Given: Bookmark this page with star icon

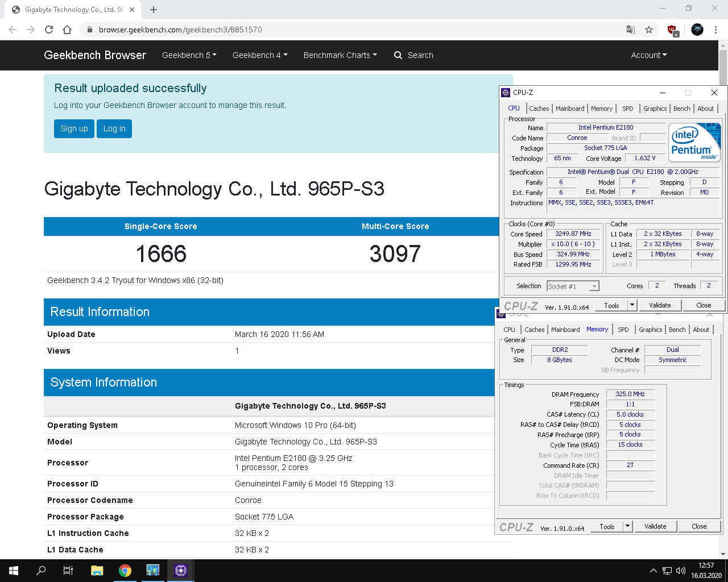Looking at the screenshot, I should click(x=649, y=30).
